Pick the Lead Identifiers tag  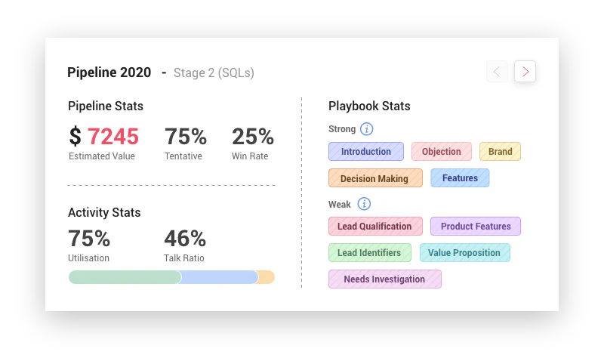click(x=369, y=253)
